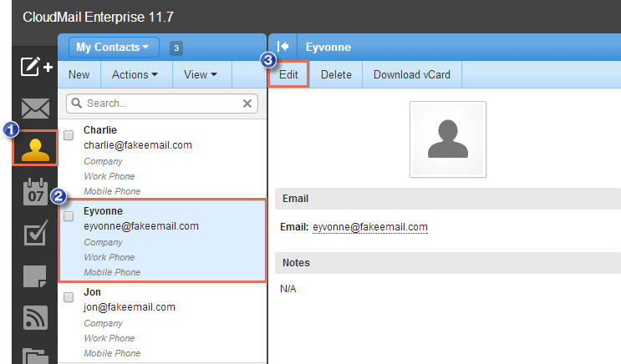Click the N/A notes value
The image size is (621, 364).
pos(288,289)
